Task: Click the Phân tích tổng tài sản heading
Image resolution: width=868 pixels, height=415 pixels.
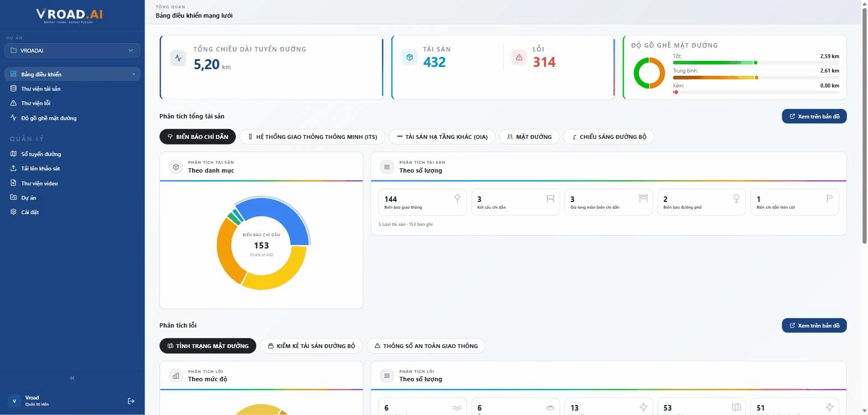Action: click(x=192, y=116)
